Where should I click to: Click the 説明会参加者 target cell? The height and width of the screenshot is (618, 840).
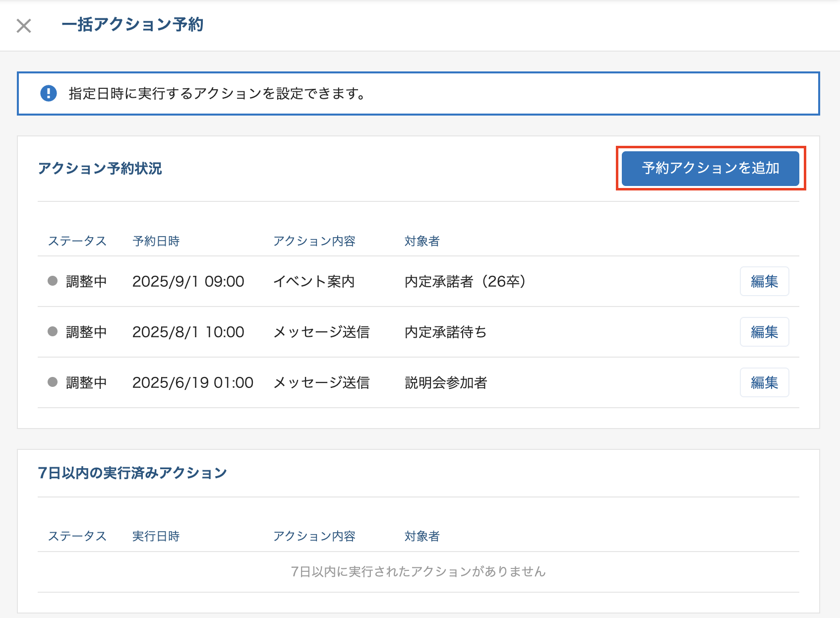446,383
